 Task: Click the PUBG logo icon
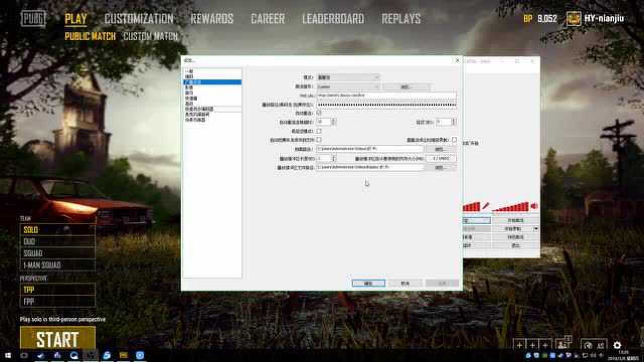33,19
